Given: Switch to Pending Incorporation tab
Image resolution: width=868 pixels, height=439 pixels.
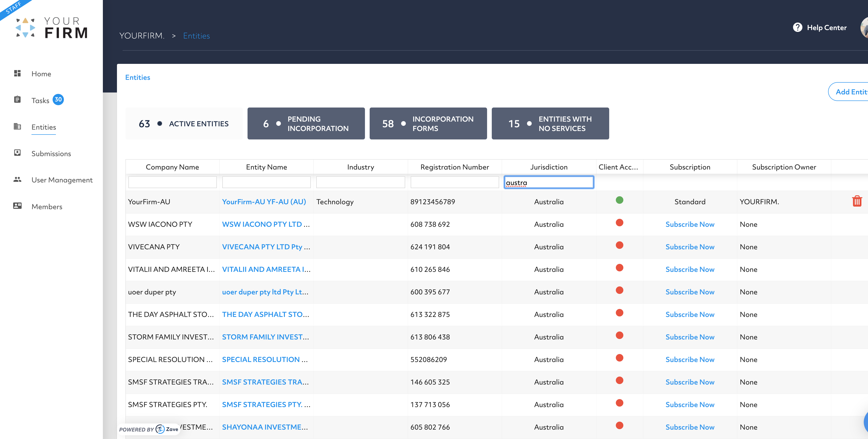Looking at the screenshot, I should [306, 124].
